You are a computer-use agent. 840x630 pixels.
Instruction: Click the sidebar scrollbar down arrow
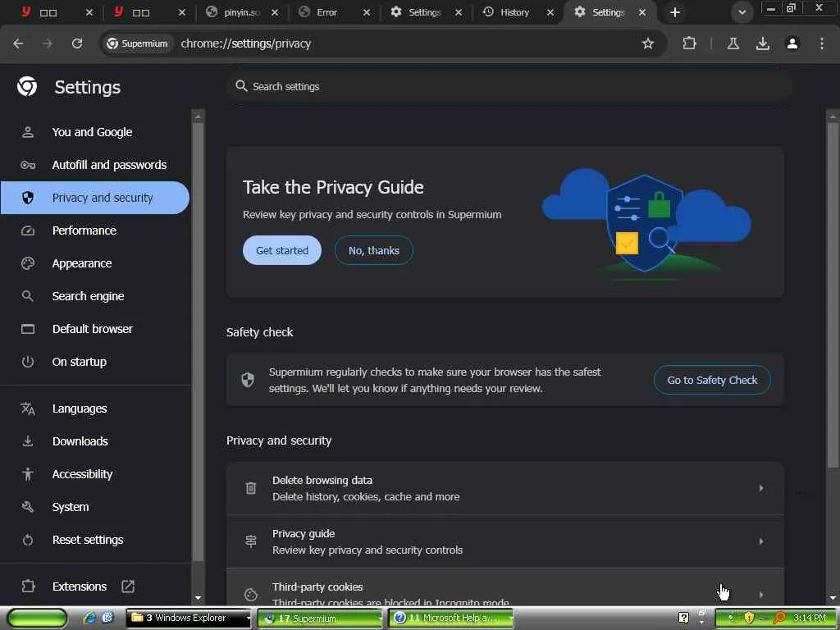(198, 598)
